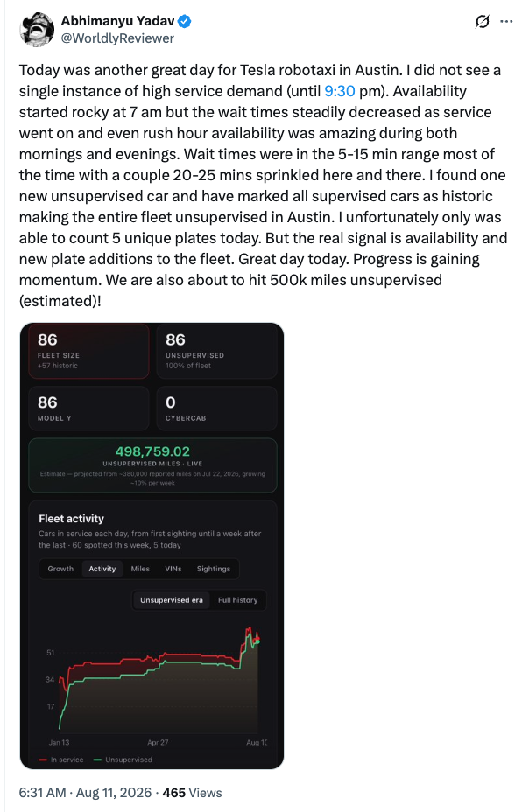Viewport: 522px width, 812px height.
Task: Click the Grok slashed-circle icon
Action: pos(482,21)
